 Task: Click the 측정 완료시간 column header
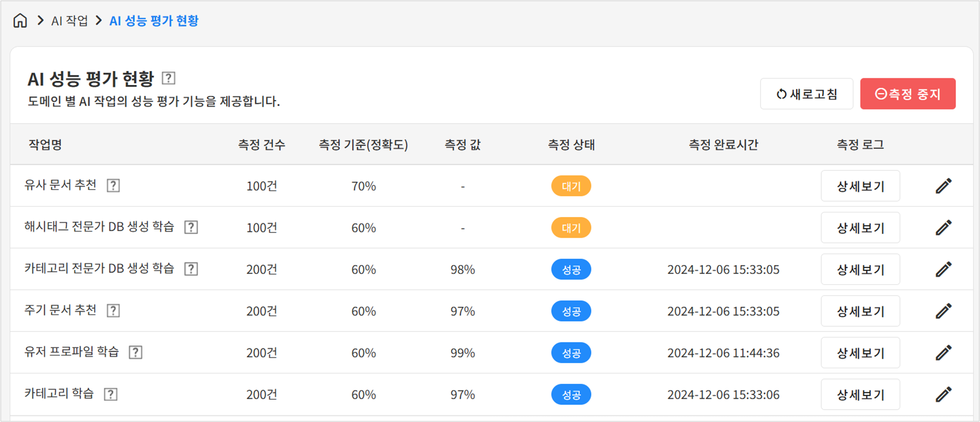pyautogui.click(x=723, y=144)
